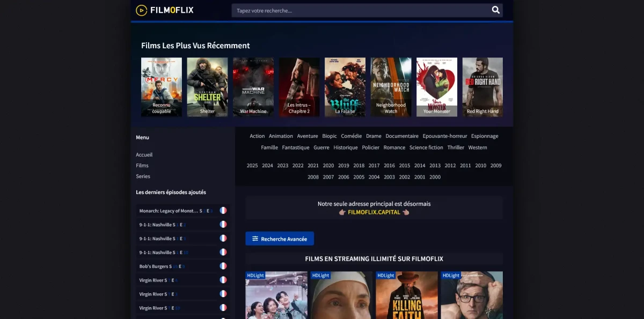644x319 pixels.
Task: Open Your Monster poster
Action: 437,87
